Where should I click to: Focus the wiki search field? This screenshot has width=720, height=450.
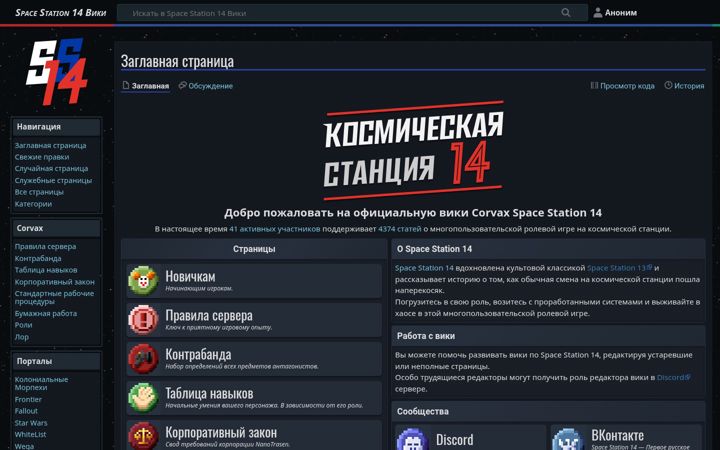click(x=352, y=13)
